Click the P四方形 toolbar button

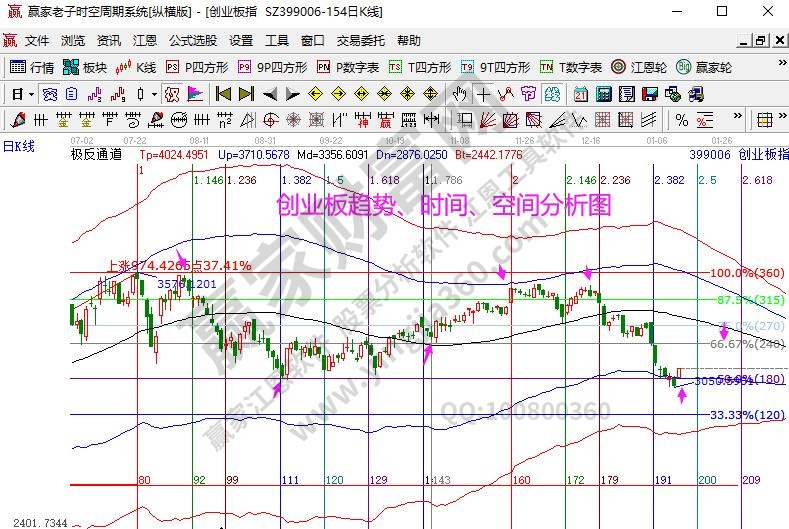point(197,67)
